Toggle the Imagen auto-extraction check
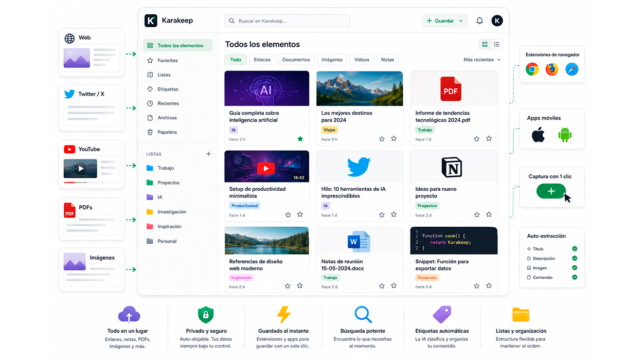644x362 pixels. point(575,268)
